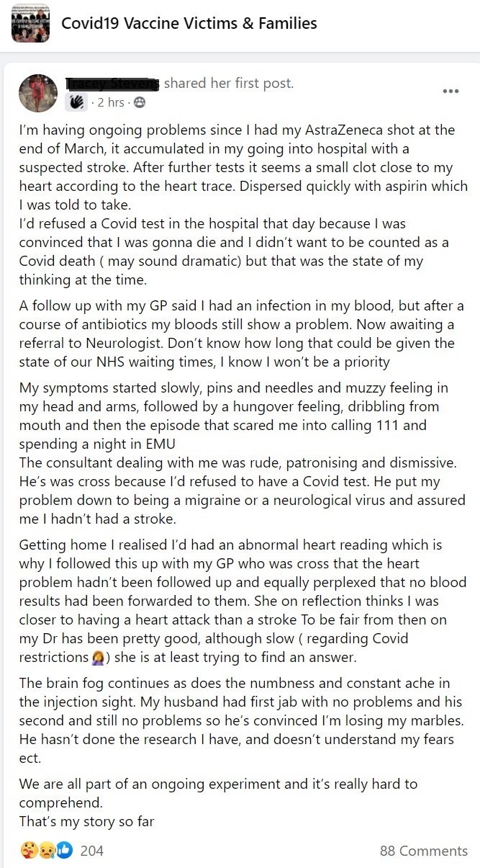
Task: Click the group members privacy icon
Action: [x=140, y=103]
